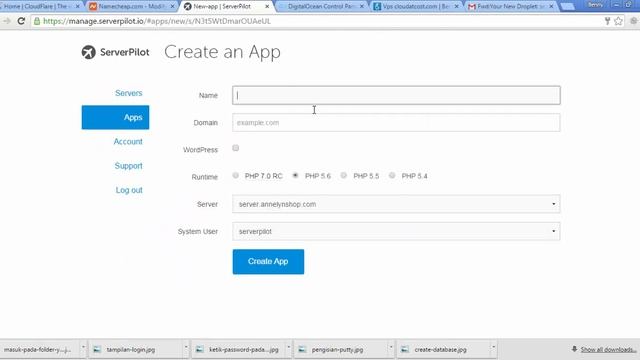This screenshot has width=640, height=360.
Task: Click the key icon in the address bar
Action: (x=607, y=21)
